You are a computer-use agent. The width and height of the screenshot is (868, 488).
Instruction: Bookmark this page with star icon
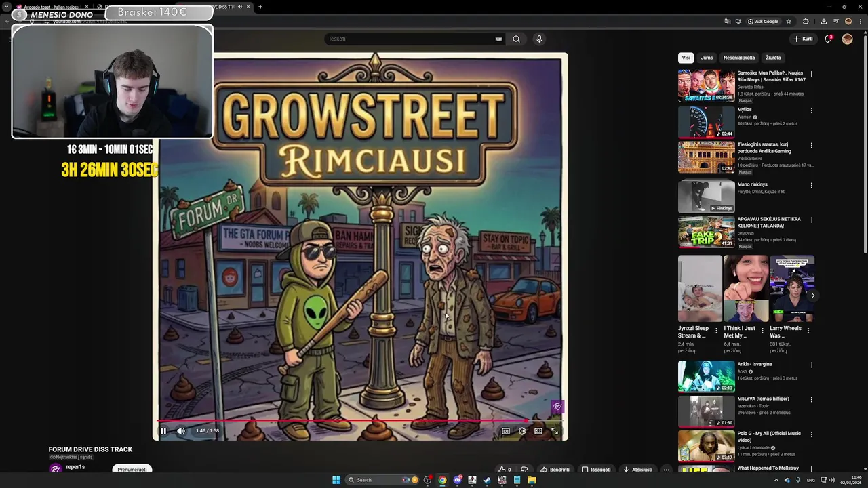coord(789,21)
